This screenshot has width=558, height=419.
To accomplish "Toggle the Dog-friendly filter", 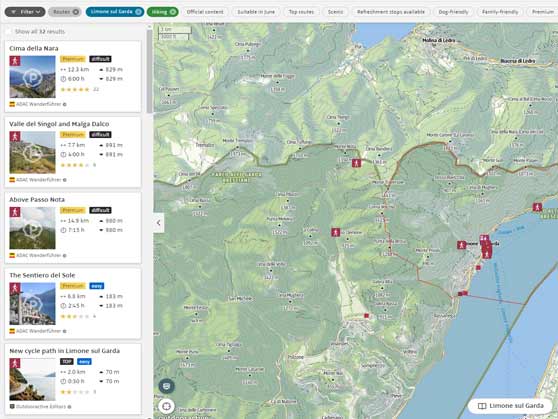I will pyautogui.click(x=453, y=12).
